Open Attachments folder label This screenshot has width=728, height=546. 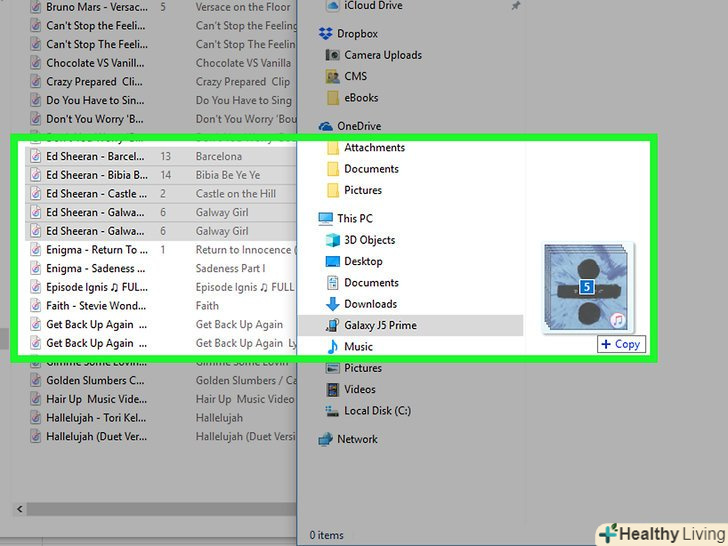(x=375, y=148)
